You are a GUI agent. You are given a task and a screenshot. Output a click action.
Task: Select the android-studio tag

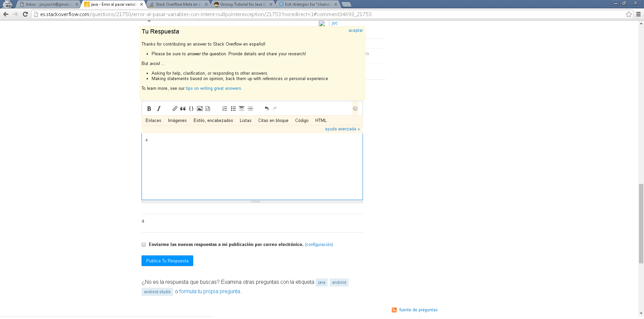(x=157, y=292)
